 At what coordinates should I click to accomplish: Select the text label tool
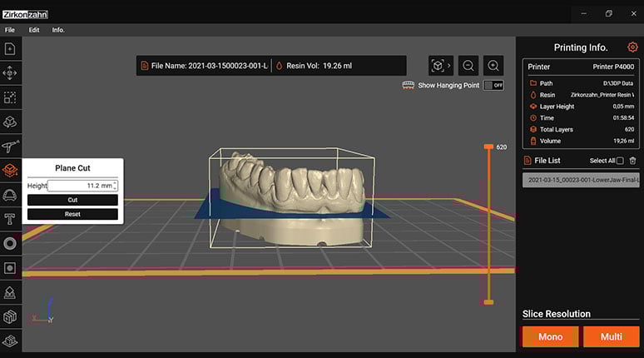click(10, 219)
